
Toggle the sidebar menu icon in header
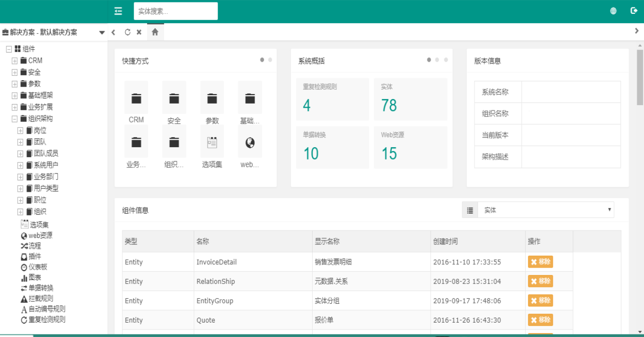point(118,11)
